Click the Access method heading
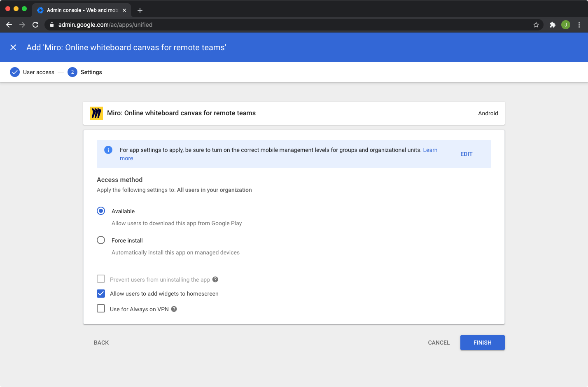 click(120, 180)
